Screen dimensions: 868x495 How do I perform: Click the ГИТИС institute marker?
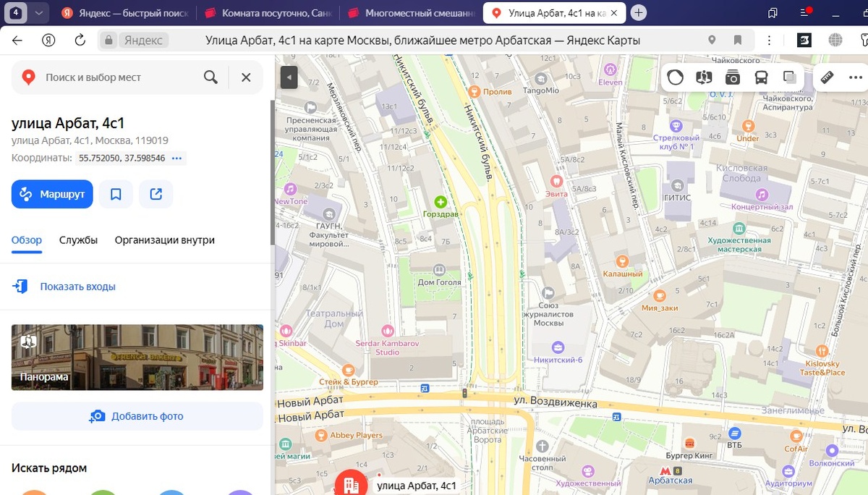(678, 185)
